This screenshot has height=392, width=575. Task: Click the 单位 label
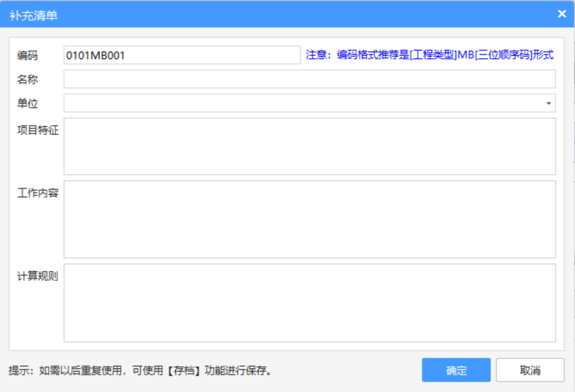point(27,104)
